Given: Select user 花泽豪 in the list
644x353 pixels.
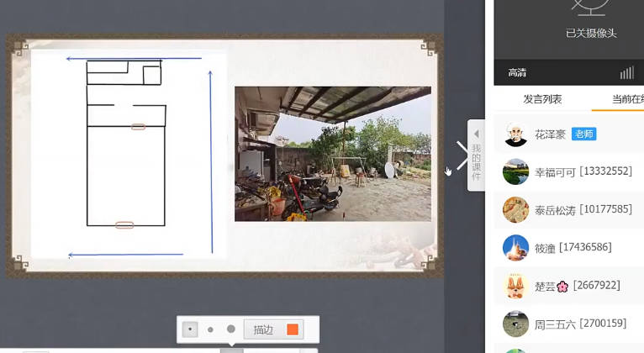Looking at the screenshot, I should pyautogui.click(x=569, y=134).
